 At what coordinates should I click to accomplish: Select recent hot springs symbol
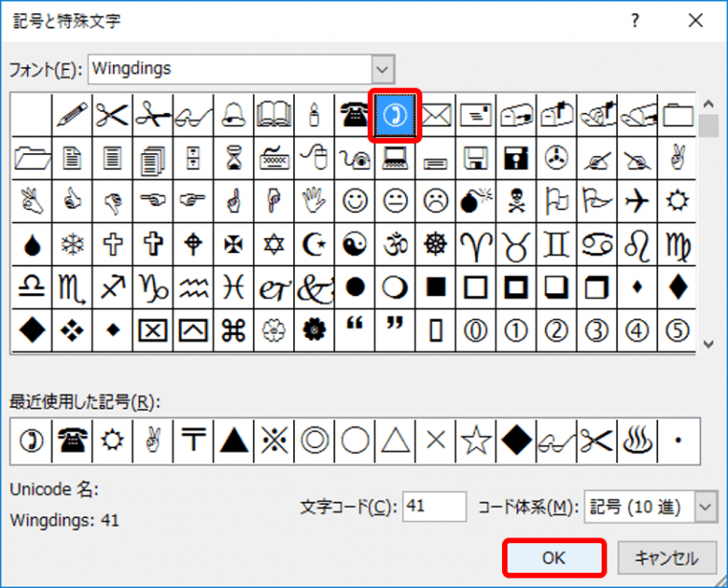(x=637, y=441)
